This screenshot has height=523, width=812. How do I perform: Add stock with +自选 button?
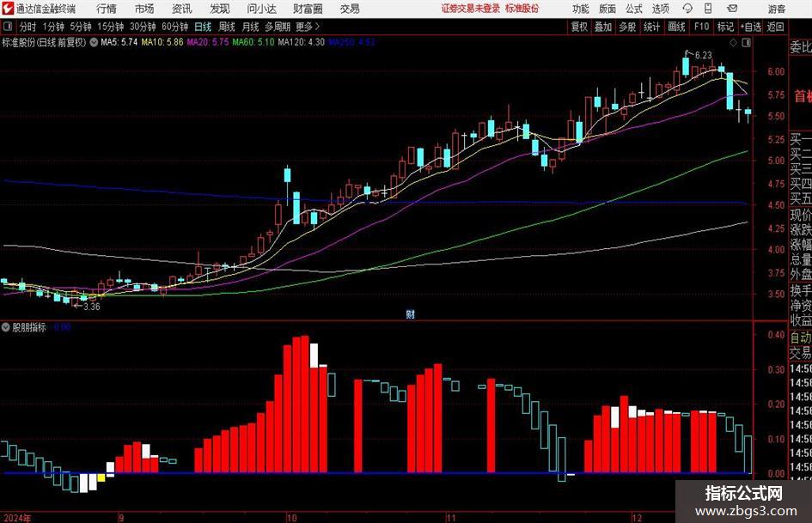tap(750, 27)
